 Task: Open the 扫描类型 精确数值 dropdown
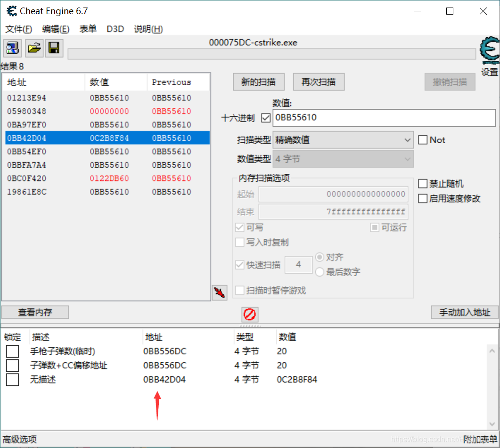(343, 140)
